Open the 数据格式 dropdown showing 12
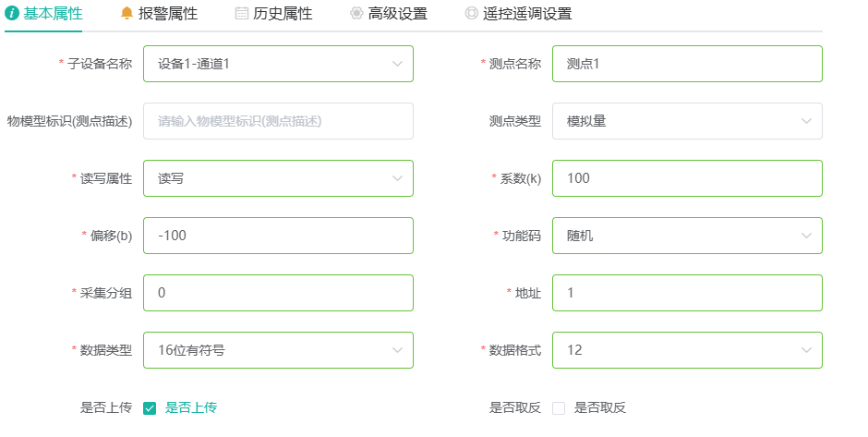868x437 pixels. 687,350
